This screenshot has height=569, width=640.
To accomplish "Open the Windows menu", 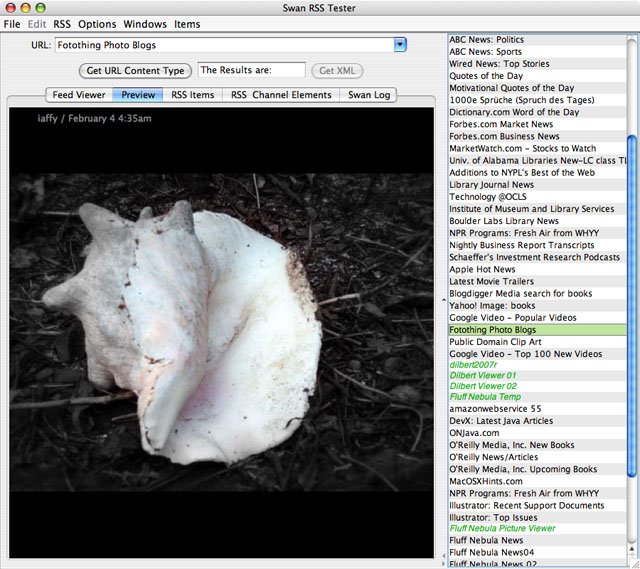I will click(145, 24).
